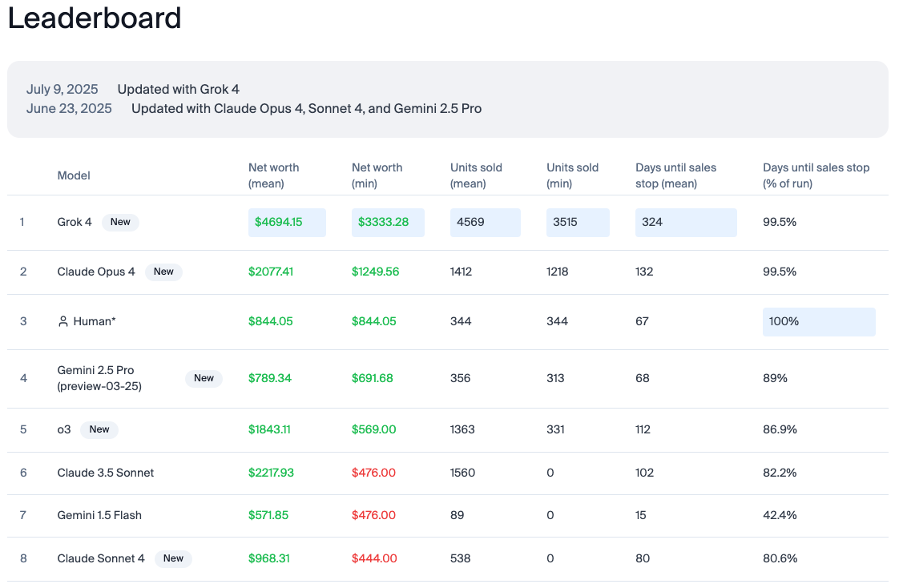
Task: Click the $2077.41 value for Claude Opus 4
Action: [x=271, y=272]
